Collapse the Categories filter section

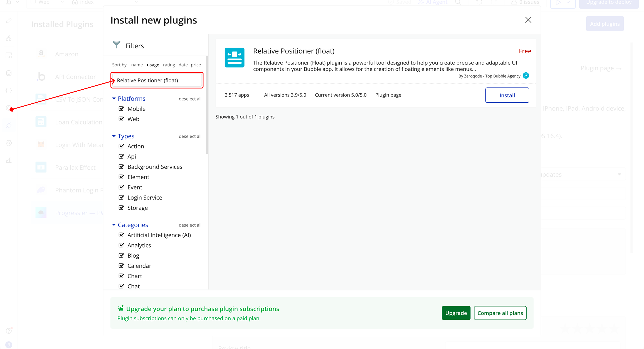click(114, 225)
